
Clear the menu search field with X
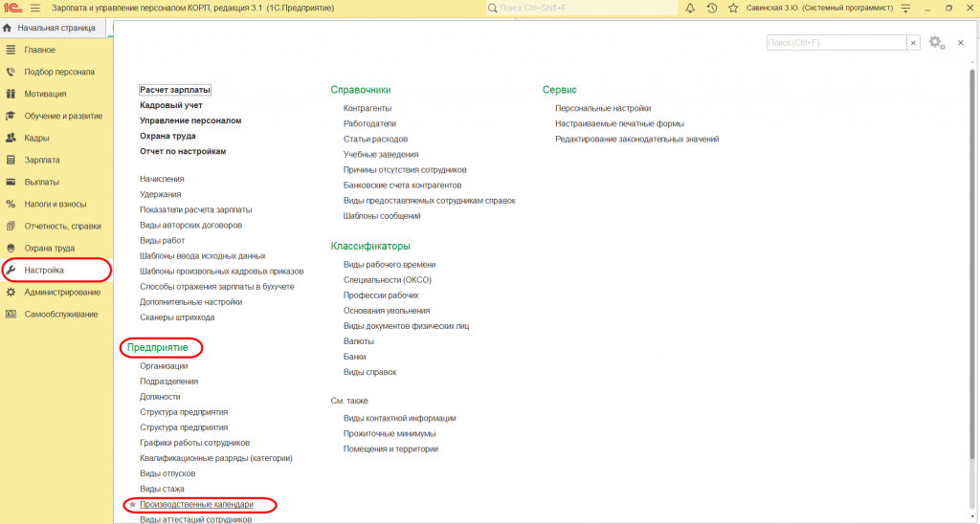[913, 43]
